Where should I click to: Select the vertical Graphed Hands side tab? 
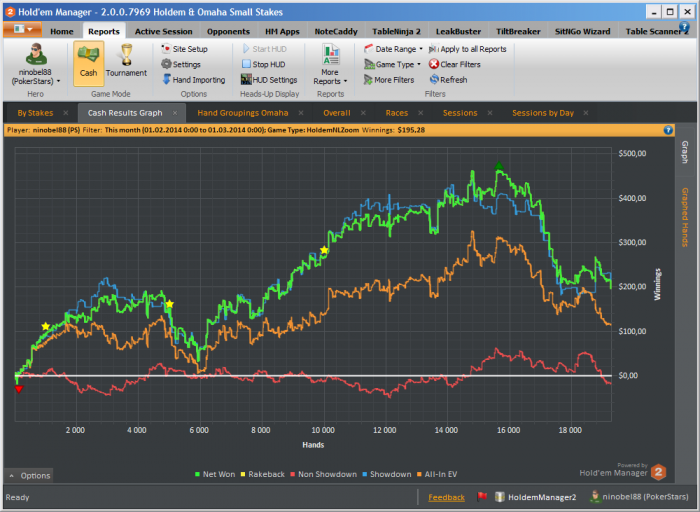pyautogui.click(x=685, y=217)
